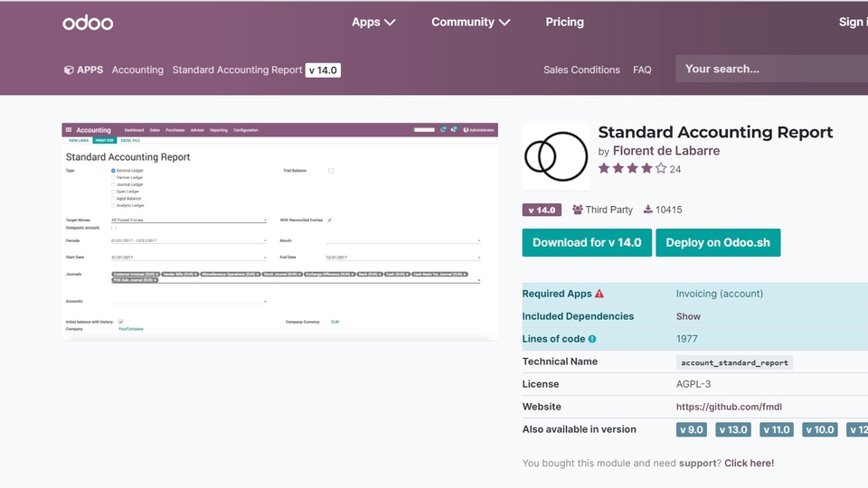Expand the Community dropdown menu
The height and width of the screenshot is (488, 868).
pos(470,23)
